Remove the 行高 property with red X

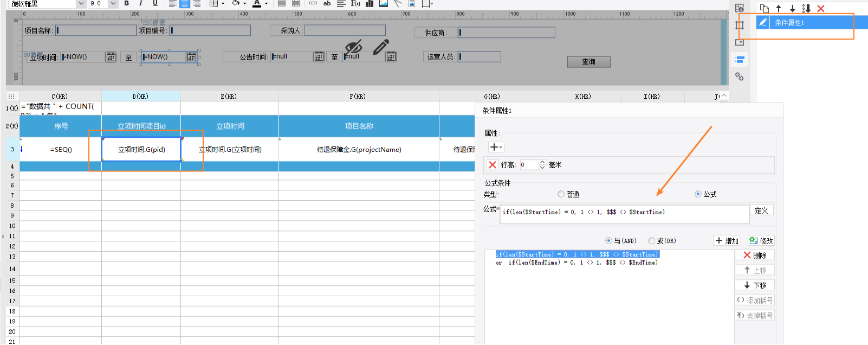pyautogui.click(x=493, y=165)
